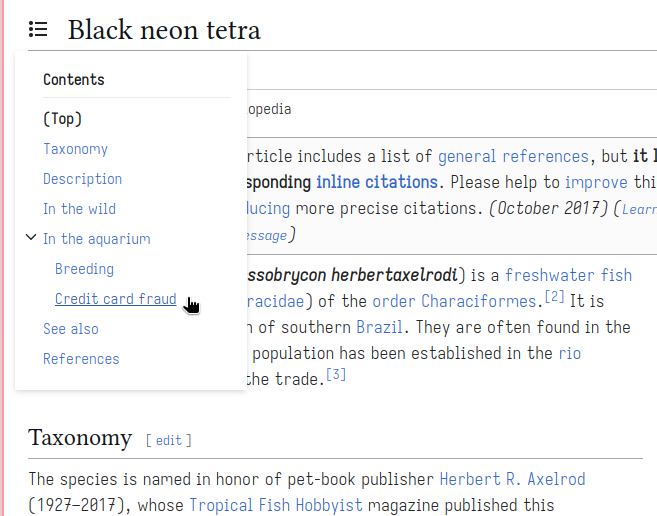Collapse the In the aquarium section
This screenshot has height=516, width=657.
point(31,238)
